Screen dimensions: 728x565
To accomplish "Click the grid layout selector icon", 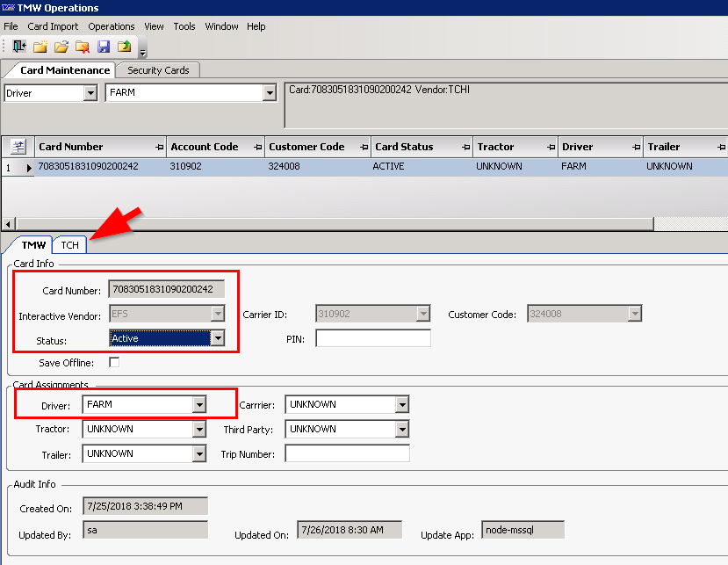I will [x=18, y=147].
